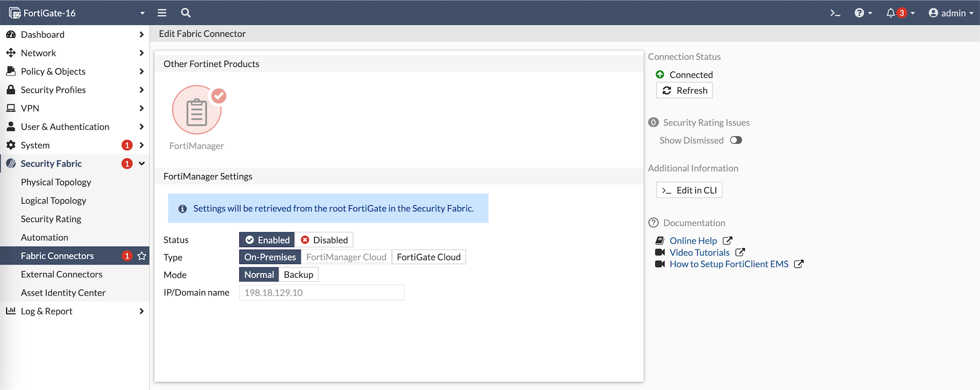This screenshot has width=980, height=390.
Task: Expand the Policy & Objects menu
Action: [53, 71]
